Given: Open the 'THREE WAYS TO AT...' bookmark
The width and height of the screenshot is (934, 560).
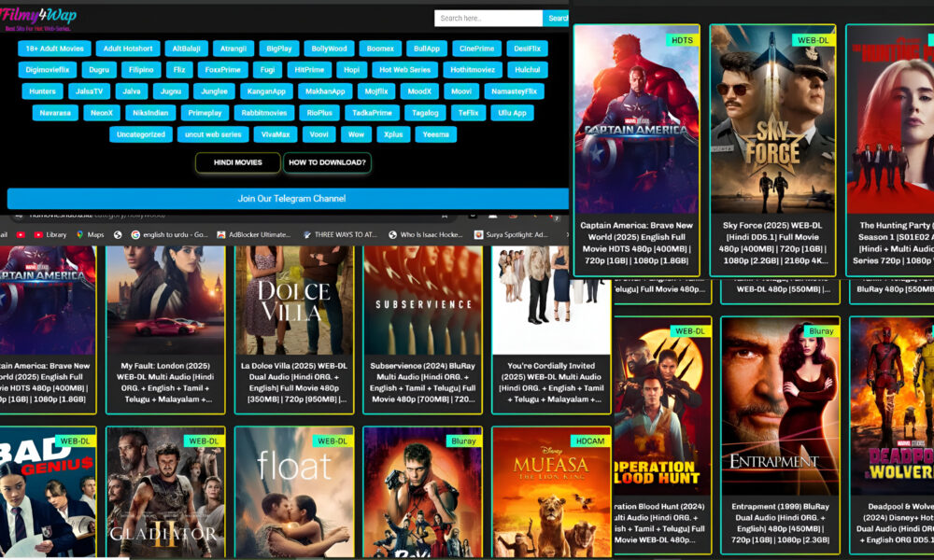Looking at the screenshot, I should point(340,235).
